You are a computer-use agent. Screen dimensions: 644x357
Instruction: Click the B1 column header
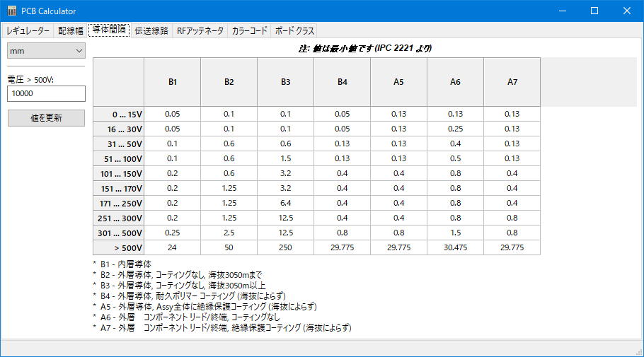pos(172,82)
